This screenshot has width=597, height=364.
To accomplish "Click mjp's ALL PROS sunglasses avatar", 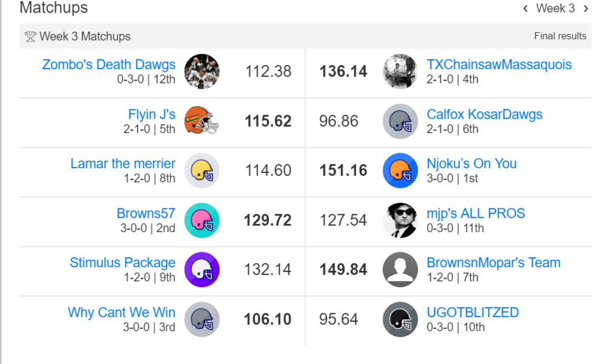I will pos(400,220).
